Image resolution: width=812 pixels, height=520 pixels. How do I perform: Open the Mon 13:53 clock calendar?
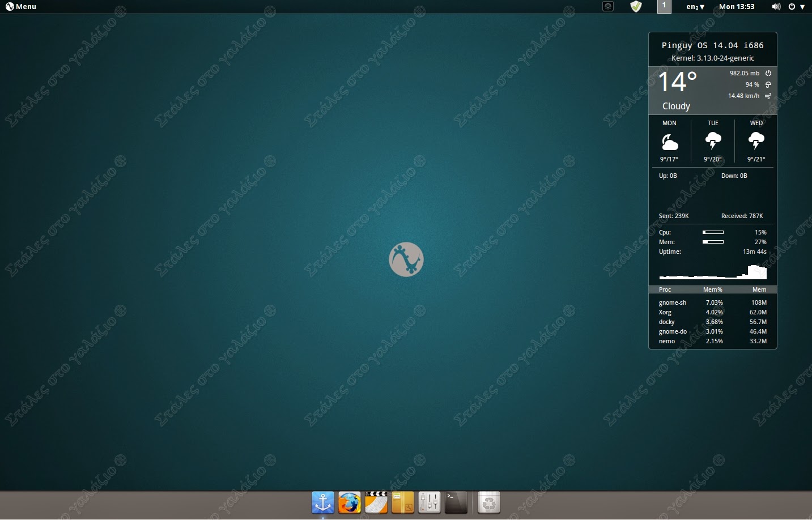[x=737, y=7]
